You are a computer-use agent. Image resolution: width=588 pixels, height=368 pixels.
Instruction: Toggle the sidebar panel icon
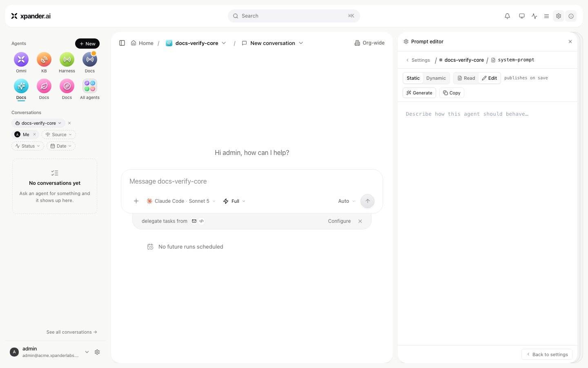[122, 43]
